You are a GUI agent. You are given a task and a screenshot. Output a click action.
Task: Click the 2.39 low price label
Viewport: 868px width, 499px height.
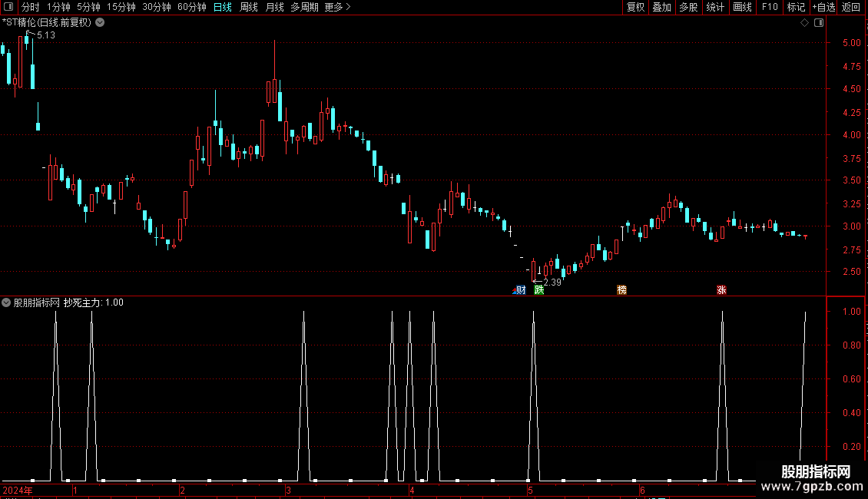click(x=552, y=283)
